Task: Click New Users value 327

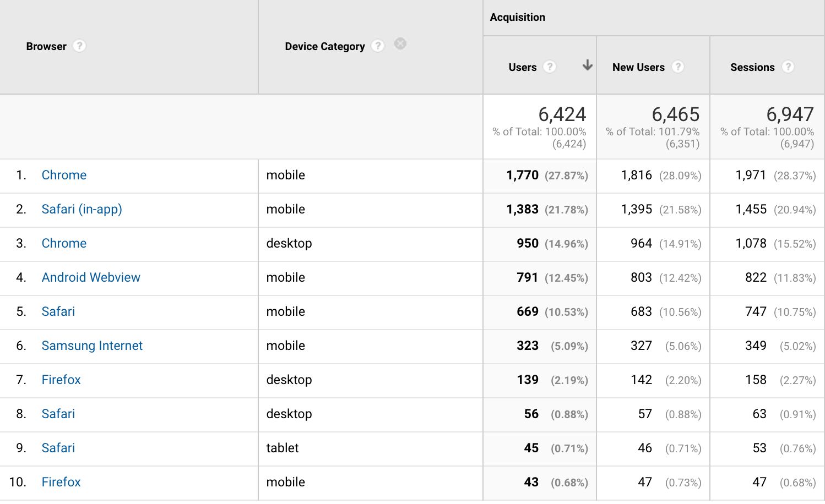Action: (x=641, y=346)
